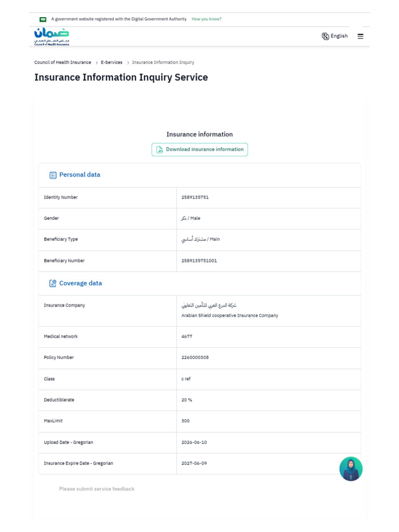
Task: Click the Coverage data section icon
Action: pos(52,283)
